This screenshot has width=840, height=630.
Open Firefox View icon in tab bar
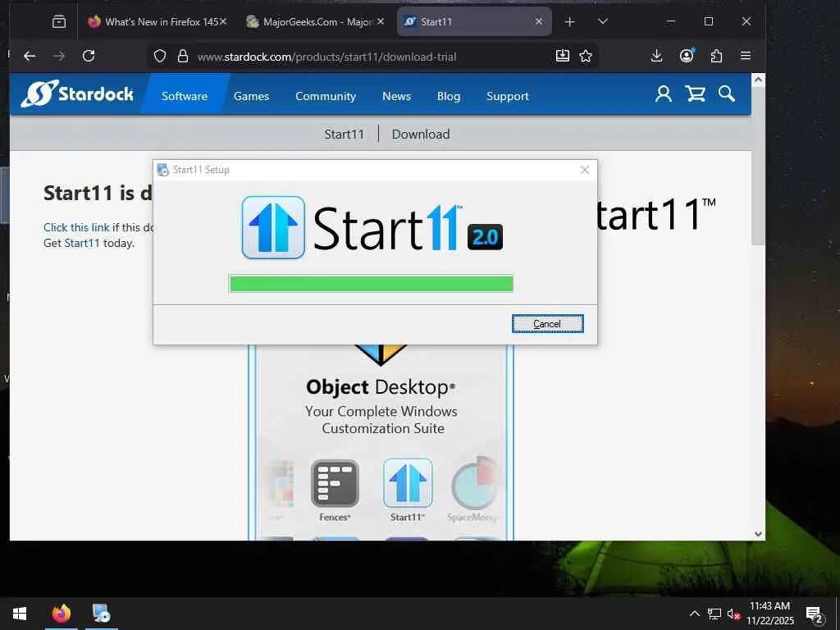pos(59,22)
